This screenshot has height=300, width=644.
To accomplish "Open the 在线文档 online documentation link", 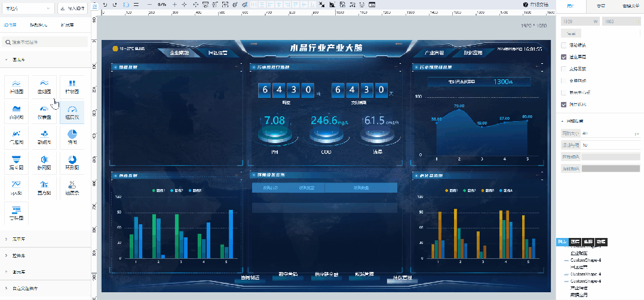I will pyautogui.click(x=536, y=5).
